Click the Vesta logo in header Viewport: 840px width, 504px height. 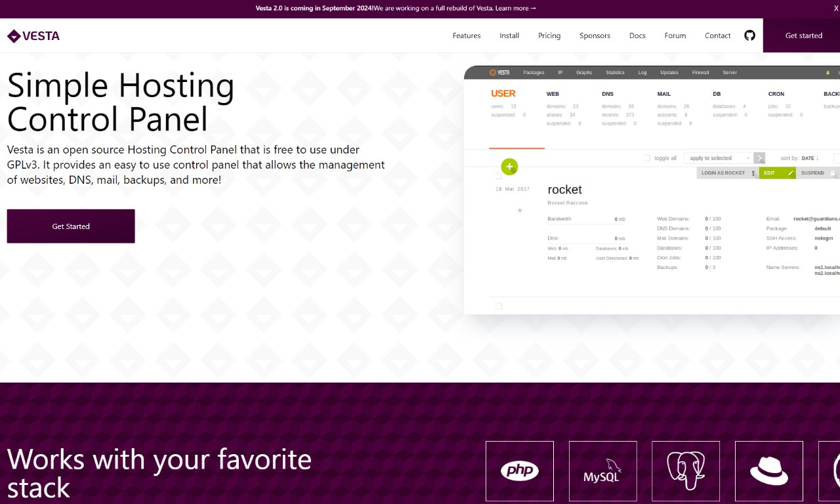pyautogui.click(x=33, y=36)
